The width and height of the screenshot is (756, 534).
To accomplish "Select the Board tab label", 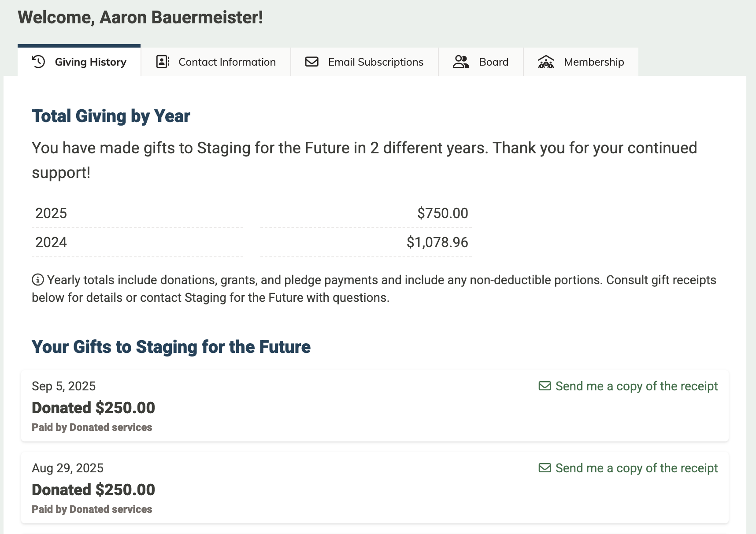I will tap(493, 62).
